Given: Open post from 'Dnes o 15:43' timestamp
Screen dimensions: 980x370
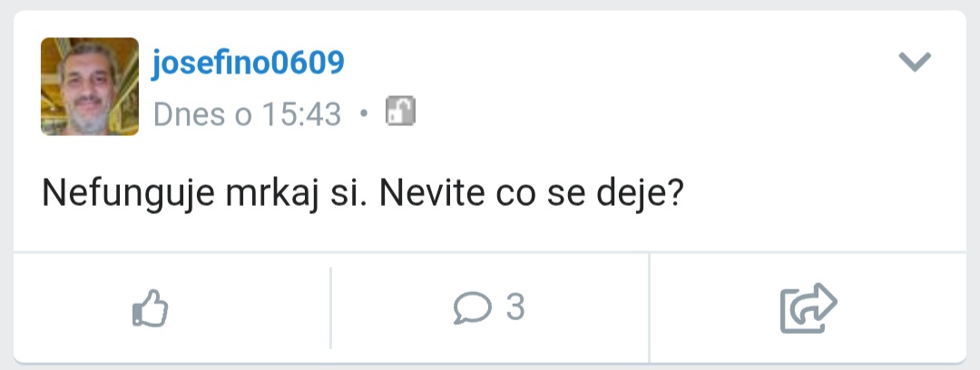Looking at the screenshot, I should click(x=247, y=114).
